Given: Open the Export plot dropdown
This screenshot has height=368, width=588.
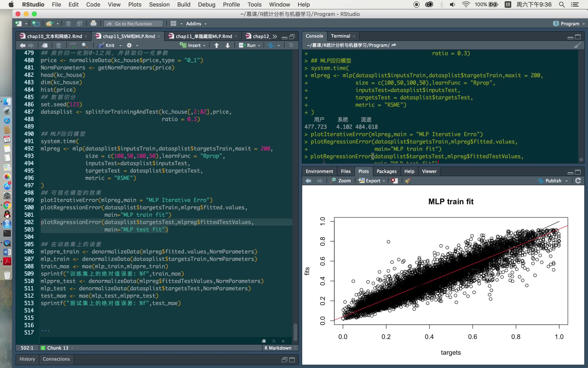Looking at the screenshot, I should point(372,181).
